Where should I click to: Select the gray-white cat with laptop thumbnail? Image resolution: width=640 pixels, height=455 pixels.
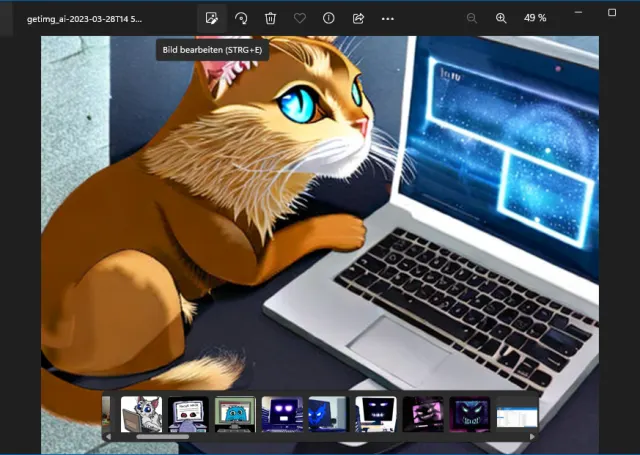[141, 414]
